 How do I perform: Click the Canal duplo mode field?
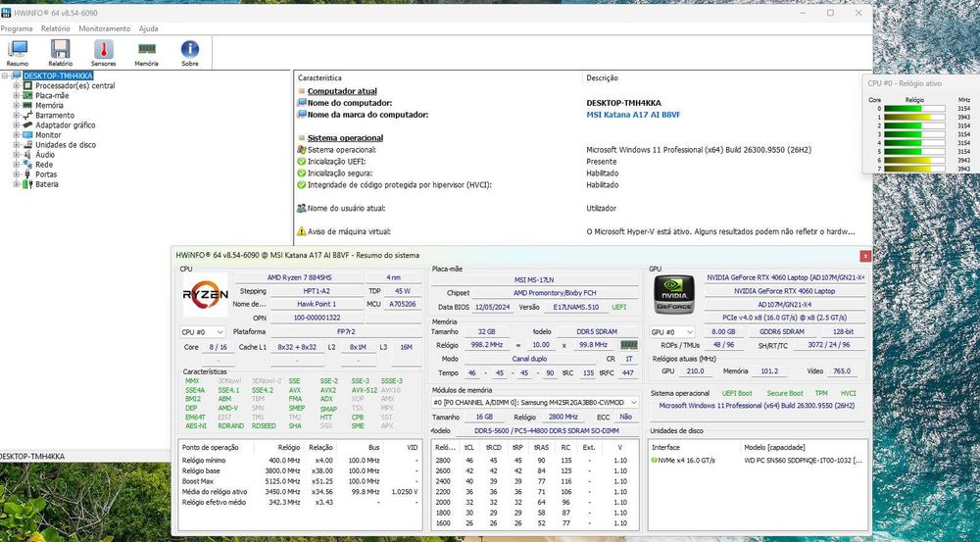[530, 360]
